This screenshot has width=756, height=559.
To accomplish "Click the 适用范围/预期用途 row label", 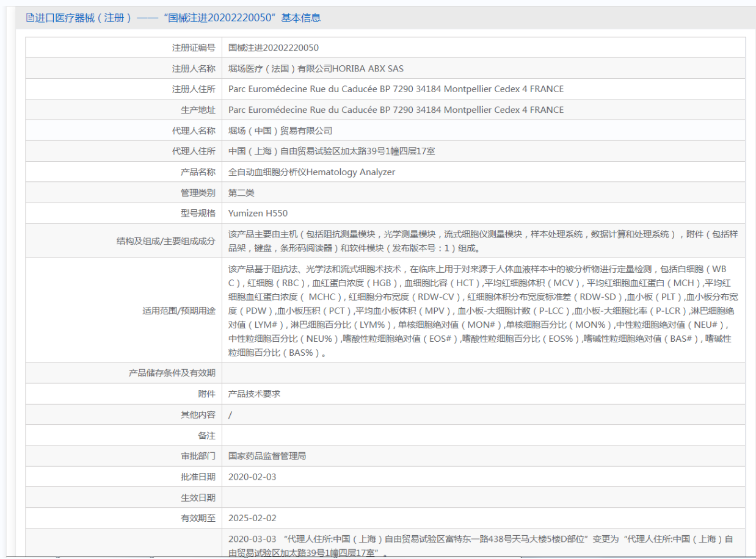I will coord(179,311).
